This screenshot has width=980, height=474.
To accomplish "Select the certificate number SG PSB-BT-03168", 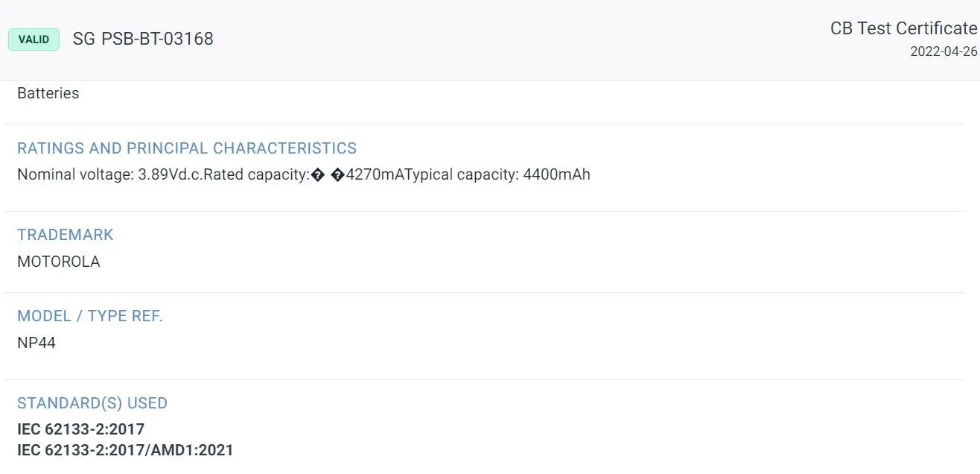I will (143, 39).
